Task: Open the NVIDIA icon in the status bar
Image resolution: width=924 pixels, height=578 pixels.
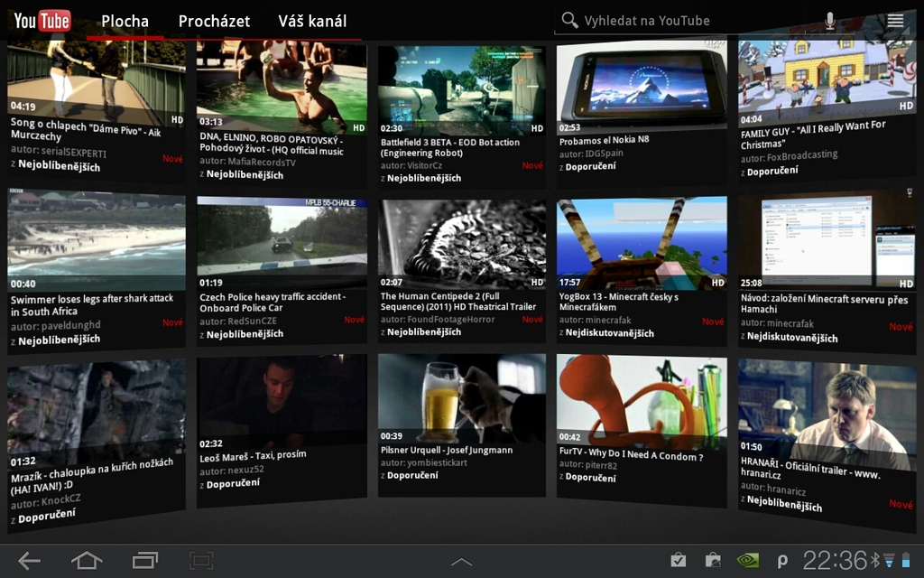Action: [x=746, y=560]
